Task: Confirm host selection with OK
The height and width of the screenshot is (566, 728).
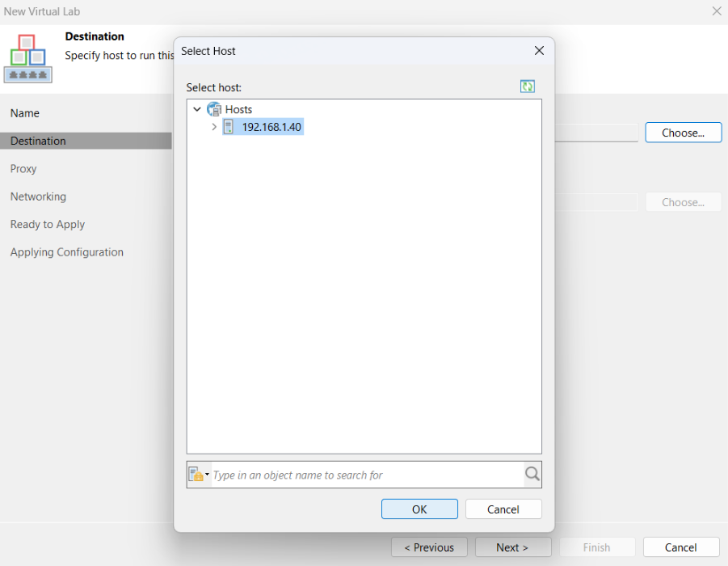Action: pyautogui.click(x=419, y=509)
